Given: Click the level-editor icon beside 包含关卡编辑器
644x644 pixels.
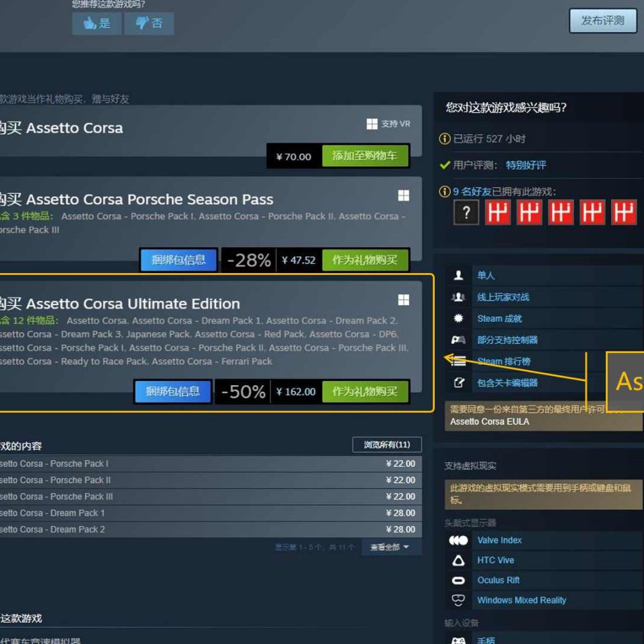Looking at the screenshot, I should 458,383.
